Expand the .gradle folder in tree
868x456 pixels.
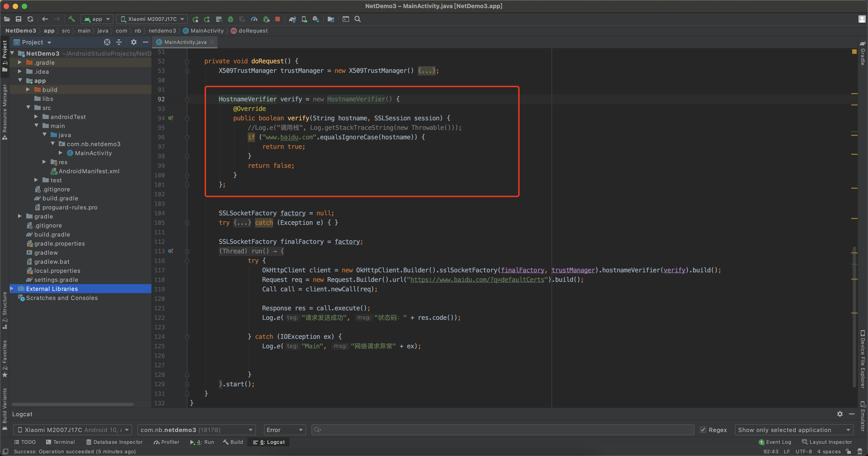pyautogui.click(x=19, y=62)
